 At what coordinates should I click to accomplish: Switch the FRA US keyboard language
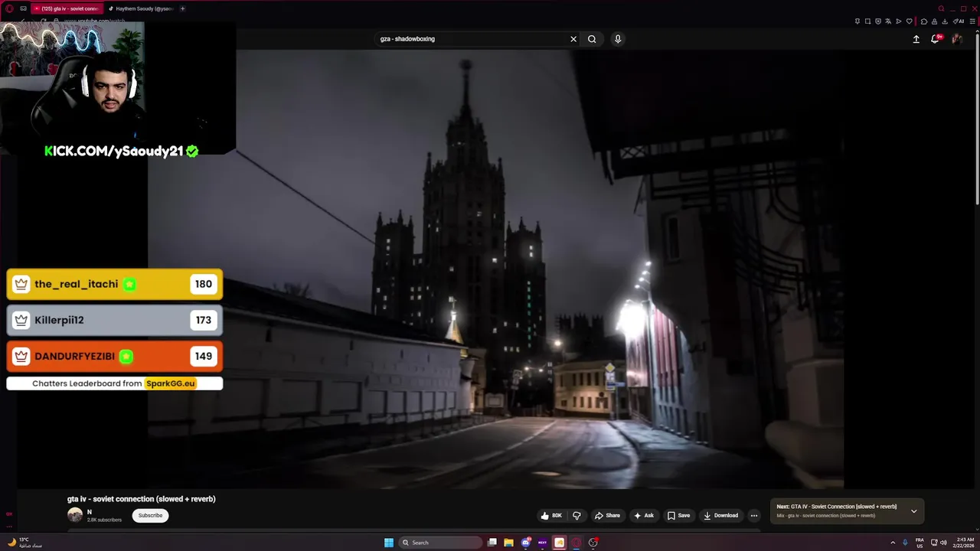click(x=920, y=543)
